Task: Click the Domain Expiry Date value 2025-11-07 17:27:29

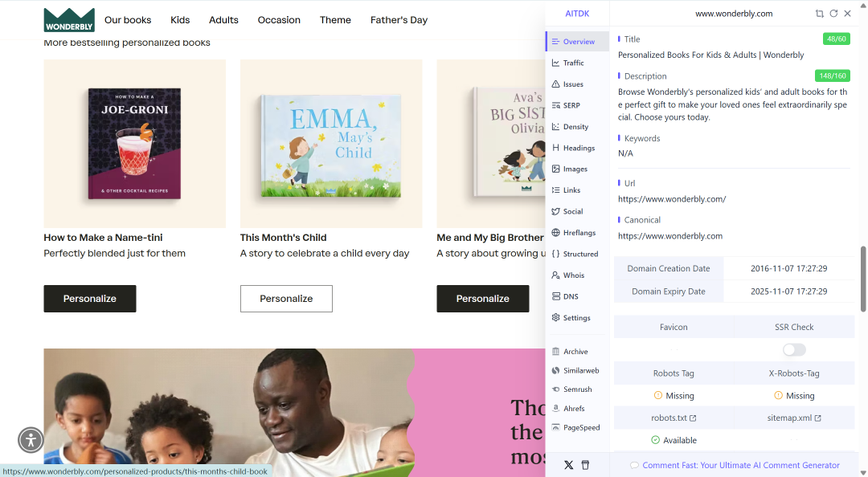Action: [x=789, y=291]
